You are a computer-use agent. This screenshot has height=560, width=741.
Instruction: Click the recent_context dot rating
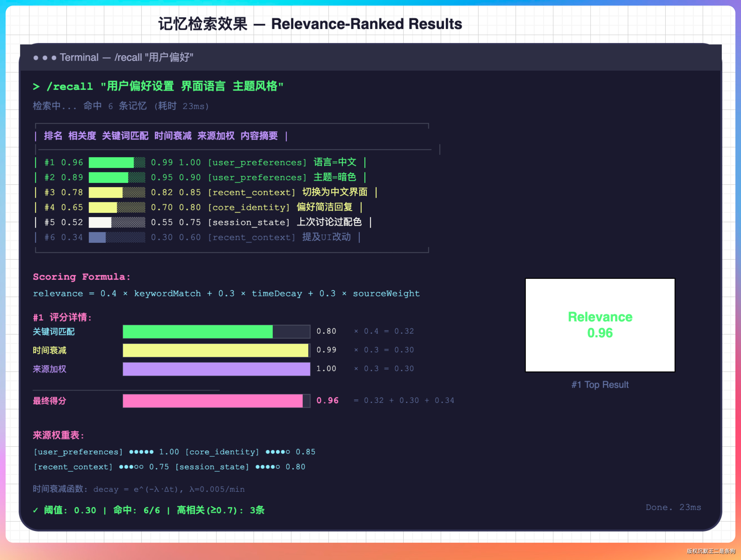pyautogui.click(x=131, y=467)
